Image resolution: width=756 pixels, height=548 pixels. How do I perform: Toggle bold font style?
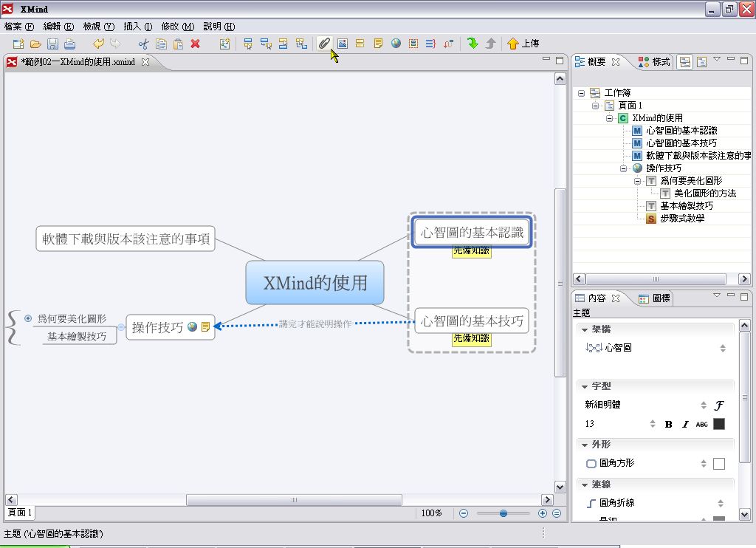668,424
